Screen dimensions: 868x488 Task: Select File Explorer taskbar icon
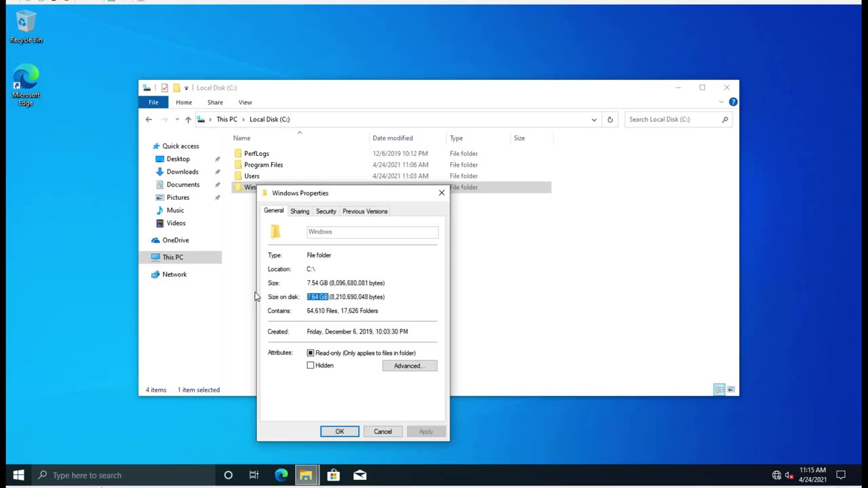pyautogui.click(x=306, y=475)
